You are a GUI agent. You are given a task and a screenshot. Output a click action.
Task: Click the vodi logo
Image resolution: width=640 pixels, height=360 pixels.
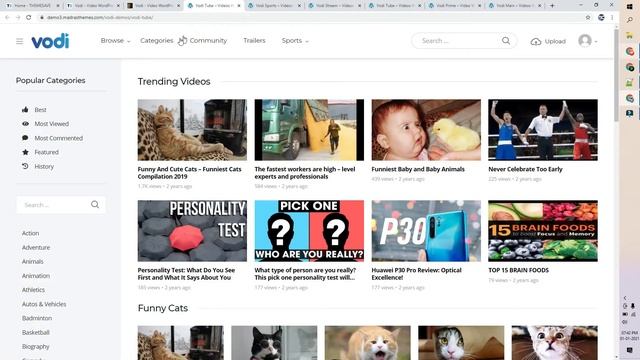[51, 41]
